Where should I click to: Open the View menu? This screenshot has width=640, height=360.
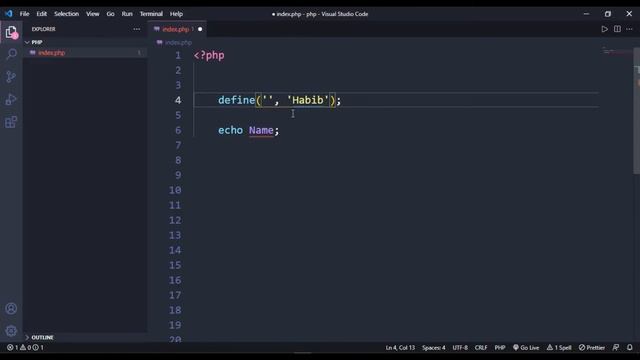93,14
